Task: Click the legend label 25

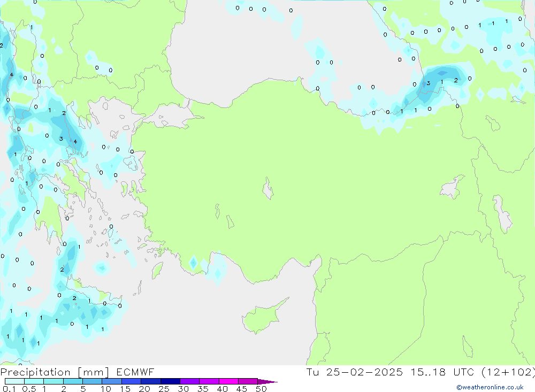Action: [164, 389]
